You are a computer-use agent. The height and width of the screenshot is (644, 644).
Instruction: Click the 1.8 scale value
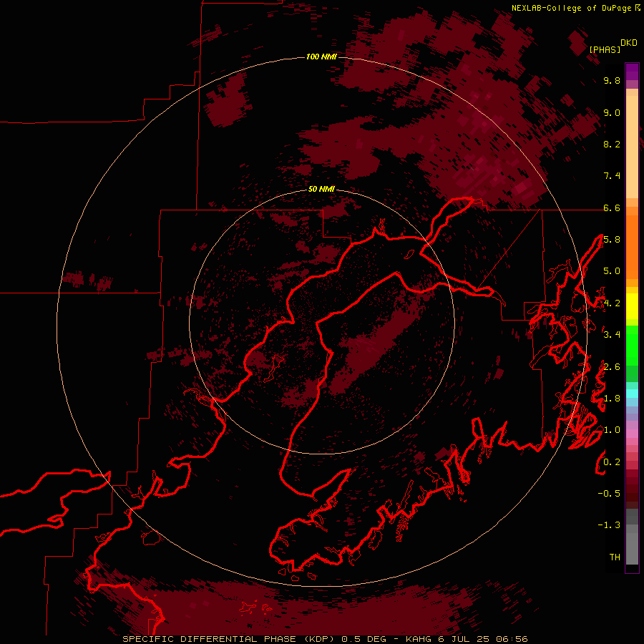(612, 399)
